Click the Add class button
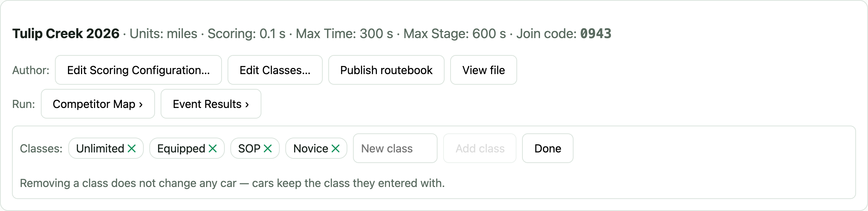The width and height of the screenshot is (868, 211). click(x=480, y=148)
